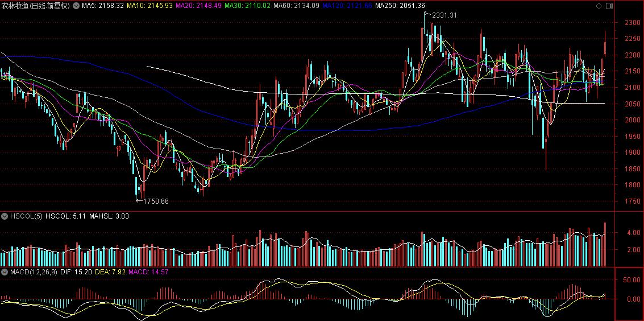Expand the MACD indicator dropdown arrow
Screen dimensions: 644x321
(x=5, y=272)
